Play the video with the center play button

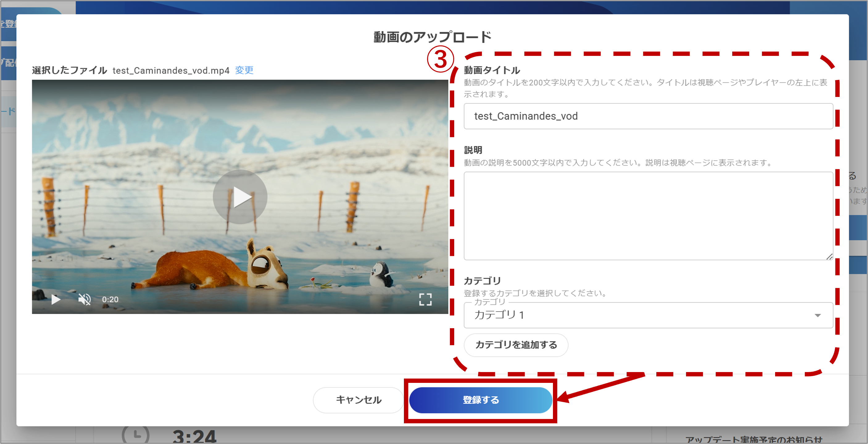[x=240, y=197]
